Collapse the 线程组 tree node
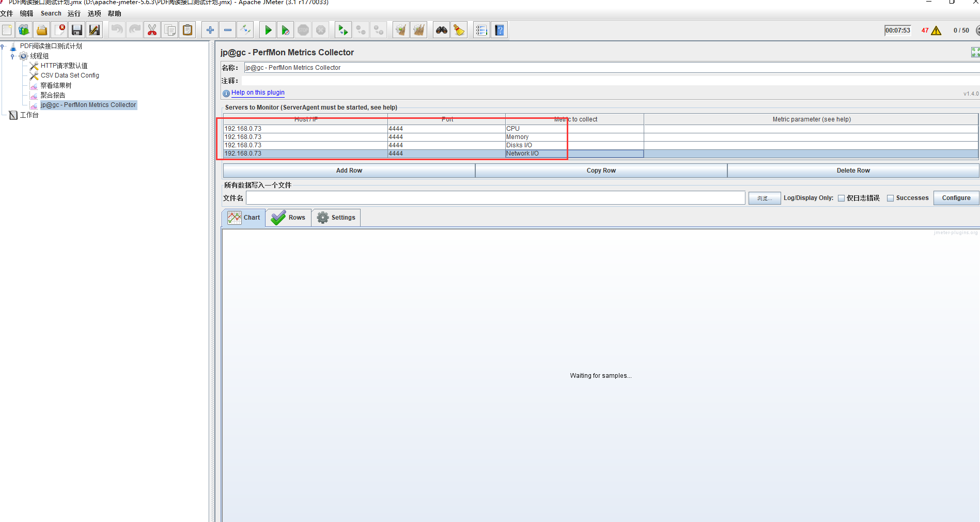 point(12,56)
